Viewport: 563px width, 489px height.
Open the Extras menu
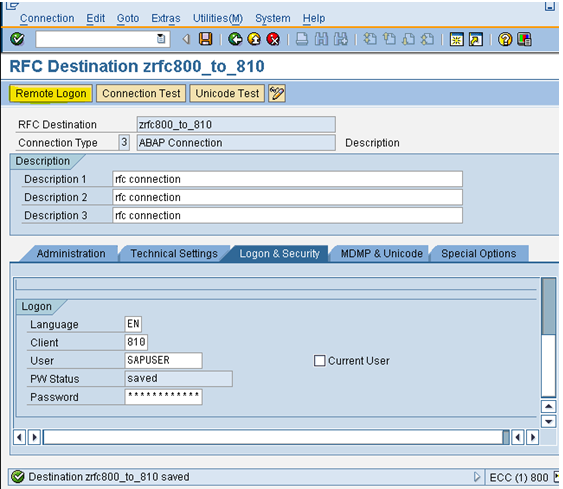coord(166,18)
